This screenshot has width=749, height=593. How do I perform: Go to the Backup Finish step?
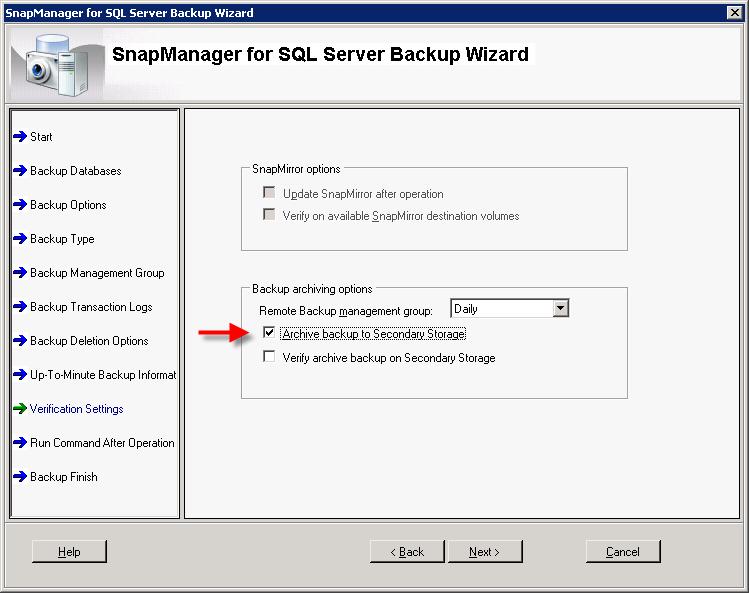(64, 476)
